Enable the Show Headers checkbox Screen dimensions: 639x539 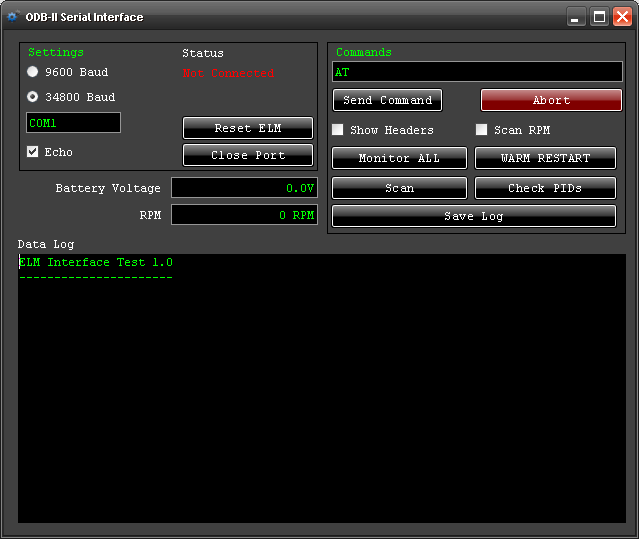337,130
